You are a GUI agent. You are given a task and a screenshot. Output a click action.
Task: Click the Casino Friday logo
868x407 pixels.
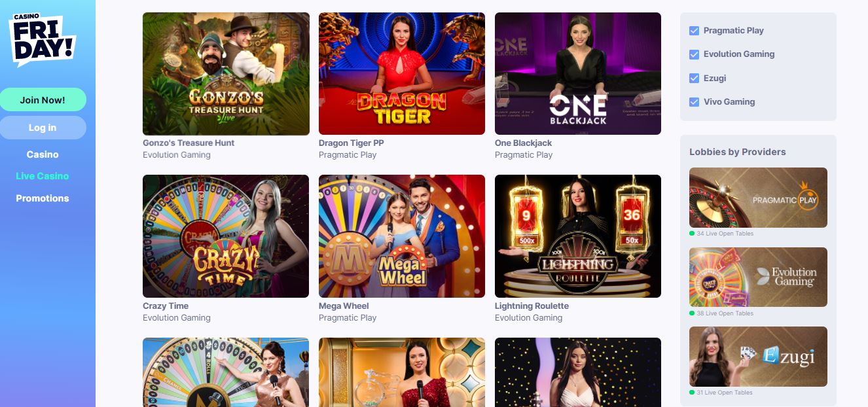tap(43, 39)
